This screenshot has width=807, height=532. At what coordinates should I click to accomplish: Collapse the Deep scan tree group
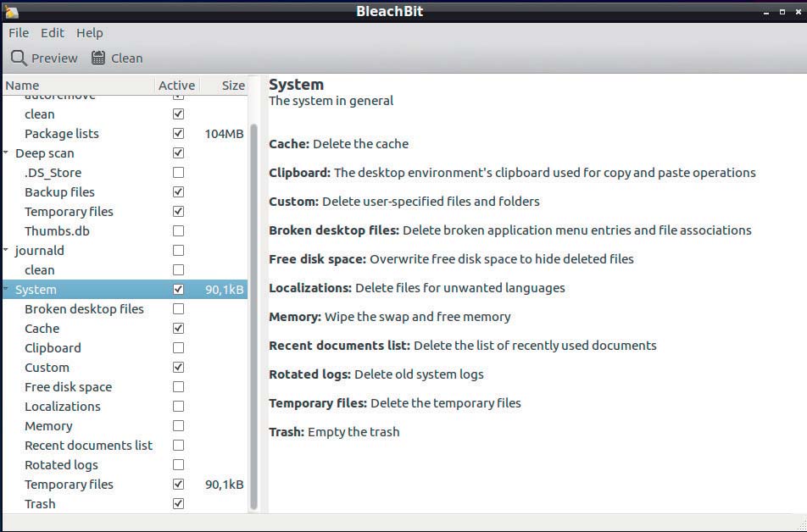6,152
